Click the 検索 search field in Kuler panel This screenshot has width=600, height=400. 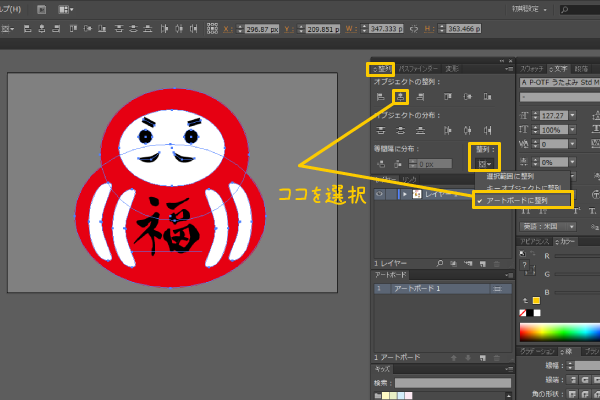[450, 382]
